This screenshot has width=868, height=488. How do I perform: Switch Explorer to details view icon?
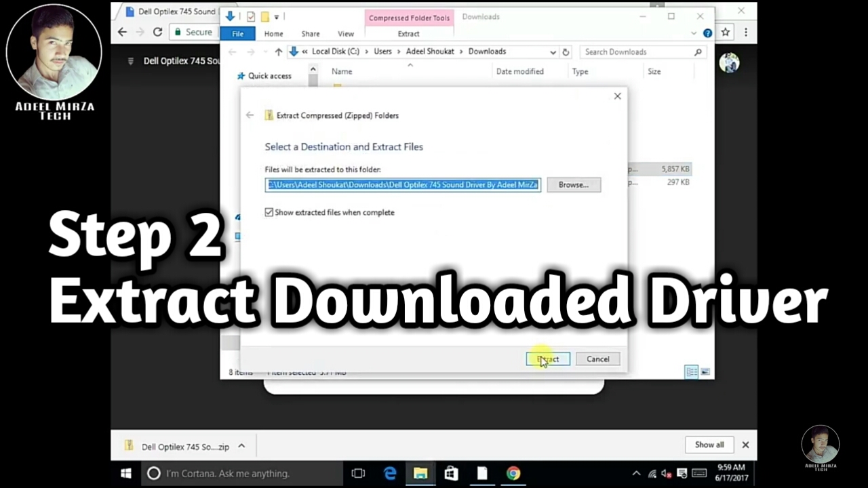691,372
